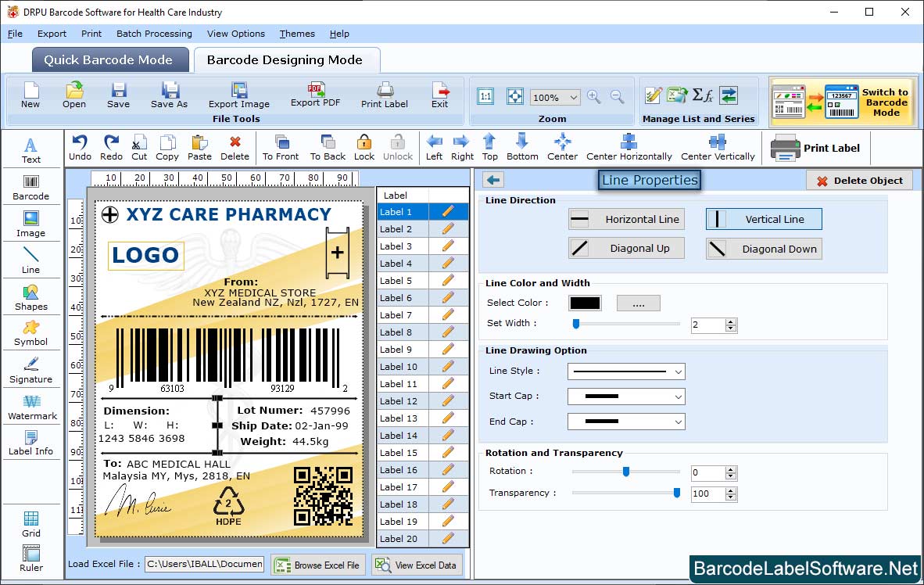Viewport: 924px width, 585px height.
Task: Select the Text tool
Action: coord(30,150)
